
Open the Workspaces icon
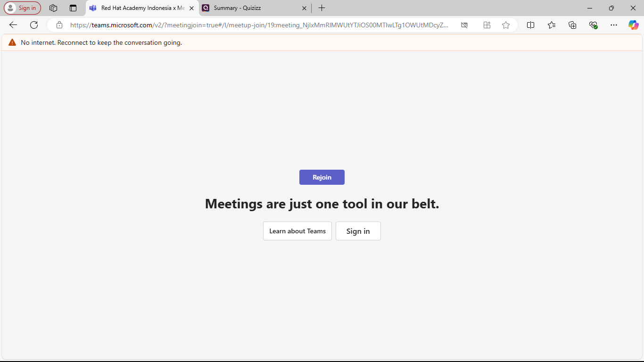53,8
